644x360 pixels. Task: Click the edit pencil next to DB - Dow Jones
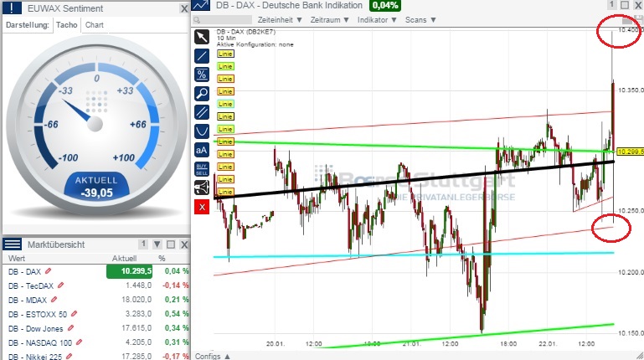[70, 328]
